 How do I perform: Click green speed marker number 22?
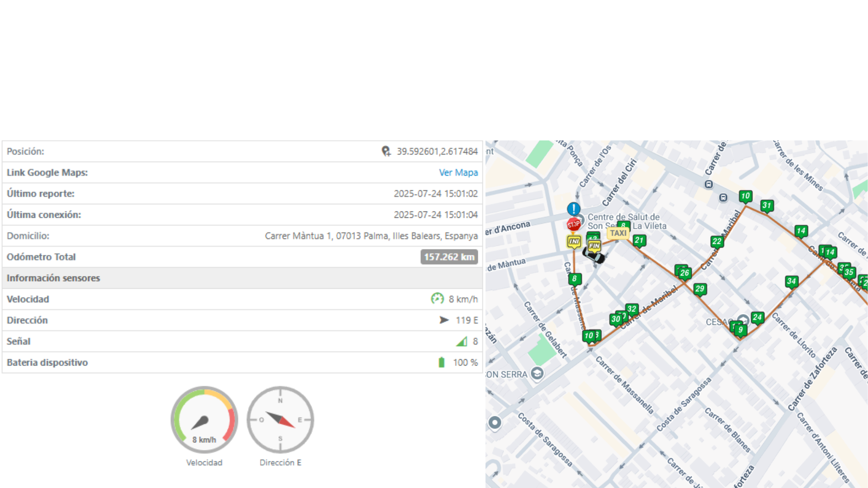click(x=717, y=241)
